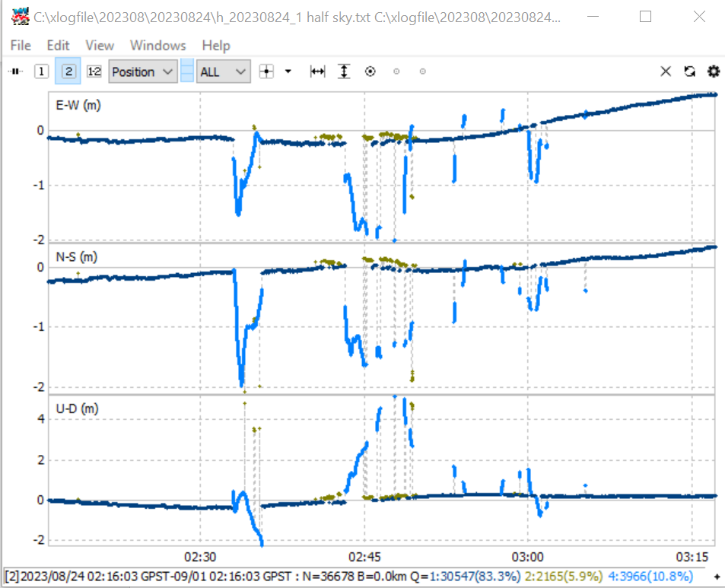Toggle solution 1 display button

tap(41, 72)
